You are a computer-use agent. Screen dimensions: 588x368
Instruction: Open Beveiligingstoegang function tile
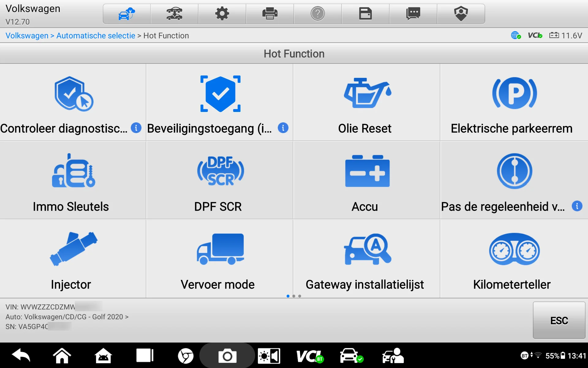click(x=220, y=102)
